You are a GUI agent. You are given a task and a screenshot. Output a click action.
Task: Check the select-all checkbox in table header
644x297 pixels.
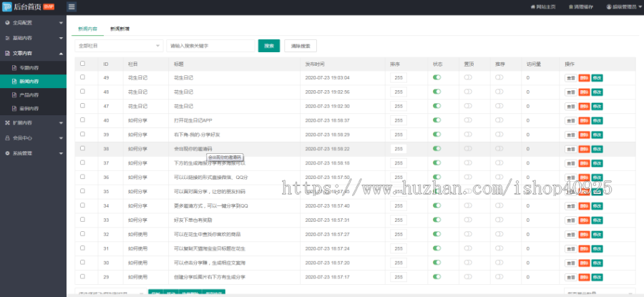(x=83, y=63)
